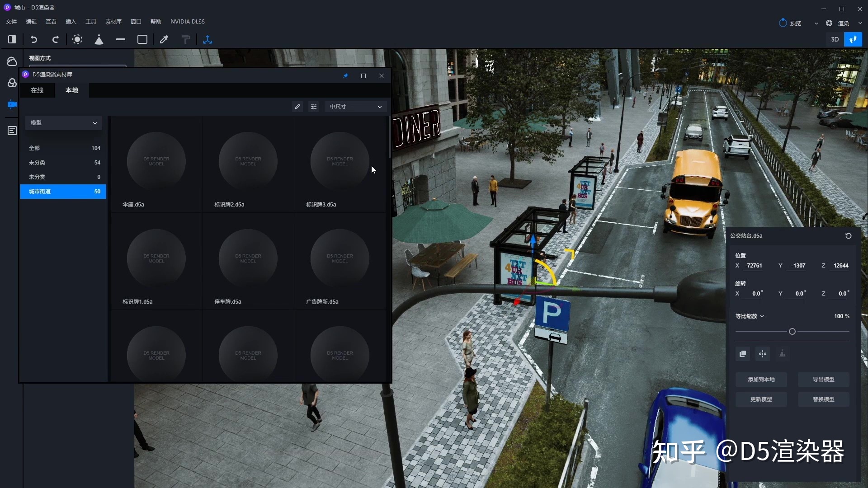
Task: Open the 中尺寸 thumbnail size dropdown
Action: 355,107
